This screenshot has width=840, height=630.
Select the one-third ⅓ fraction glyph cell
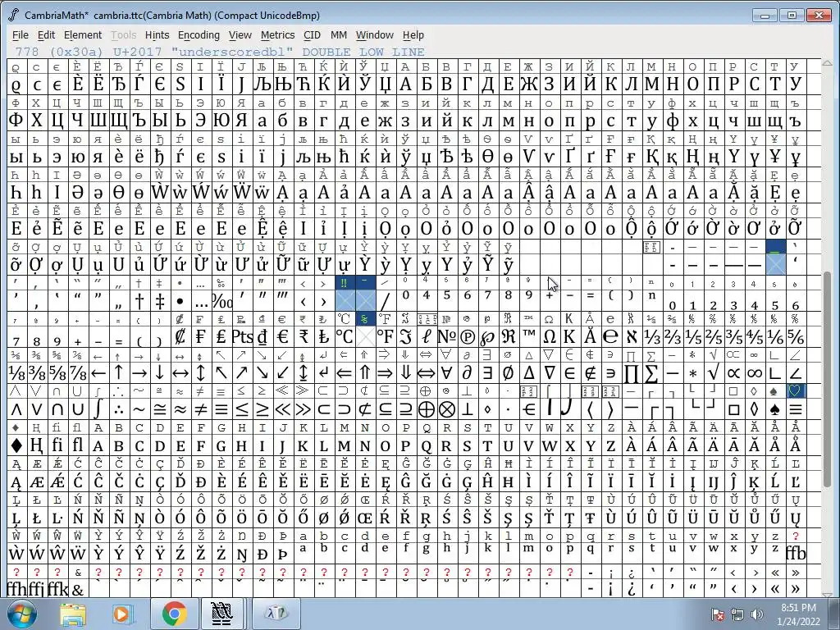[652, 337]
